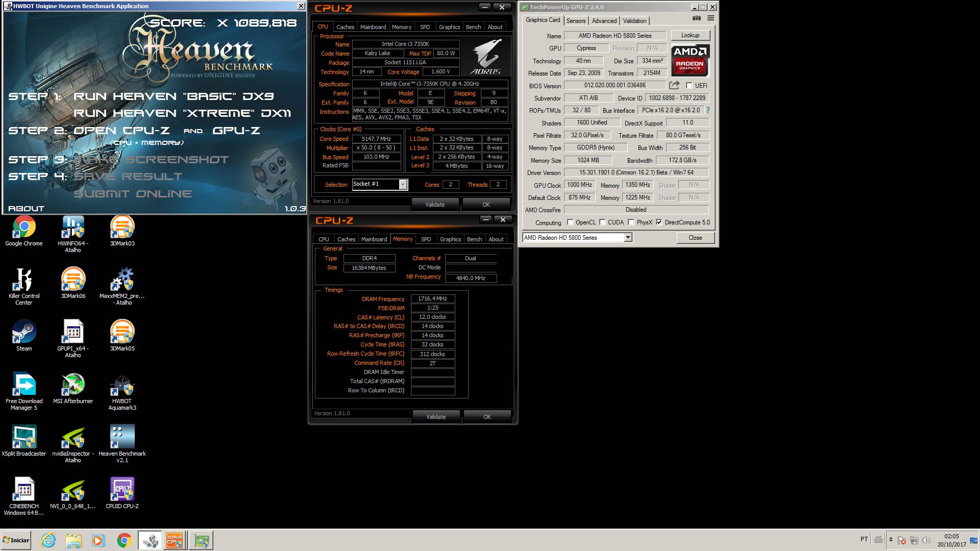This screenshot has width=980, height=551.
Task: Open CINEBENCH Windows 64 Bit icon
Action: coord(24,497)
